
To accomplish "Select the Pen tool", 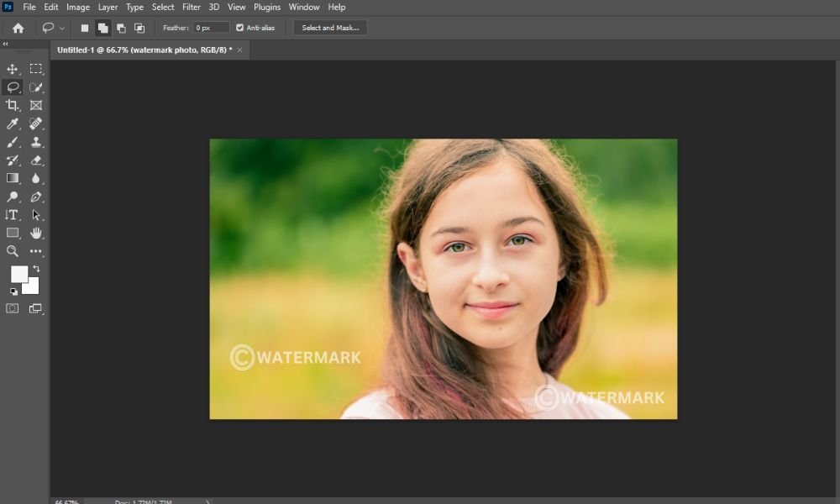I will click(x=36, y=197).
